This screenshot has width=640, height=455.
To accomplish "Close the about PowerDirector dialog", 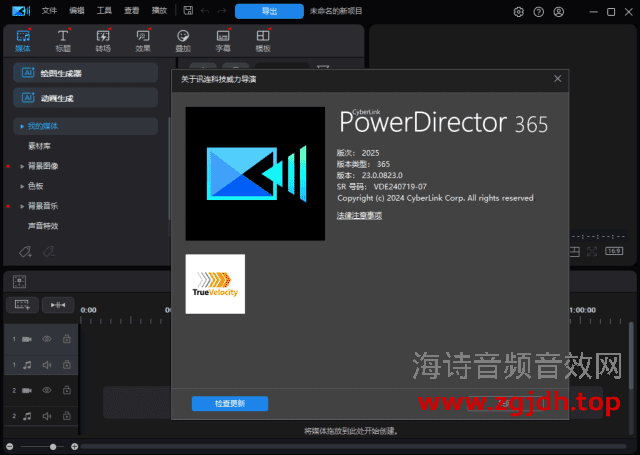I will [x=558, y=79].
